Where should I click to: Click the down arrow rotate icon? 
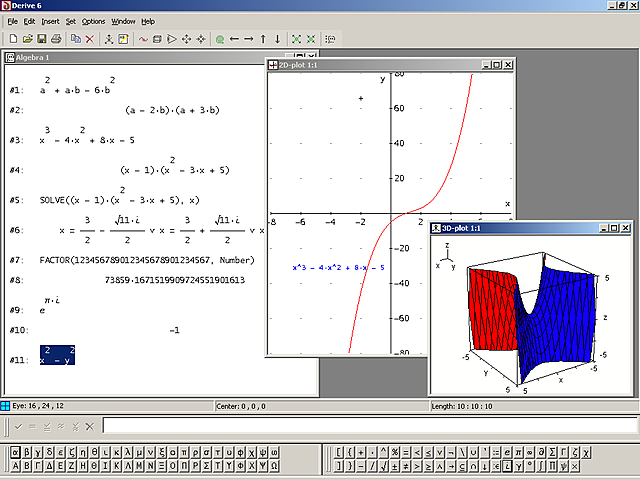278,39
